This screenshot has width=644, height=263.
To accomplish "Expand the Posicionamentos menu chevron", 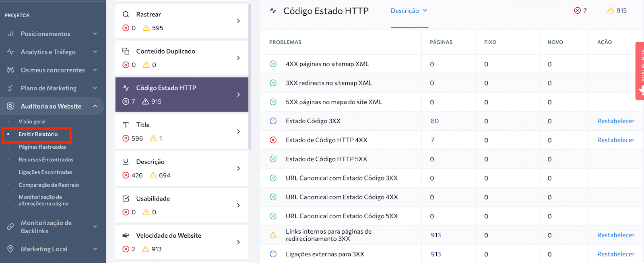I will pos(95,34).
